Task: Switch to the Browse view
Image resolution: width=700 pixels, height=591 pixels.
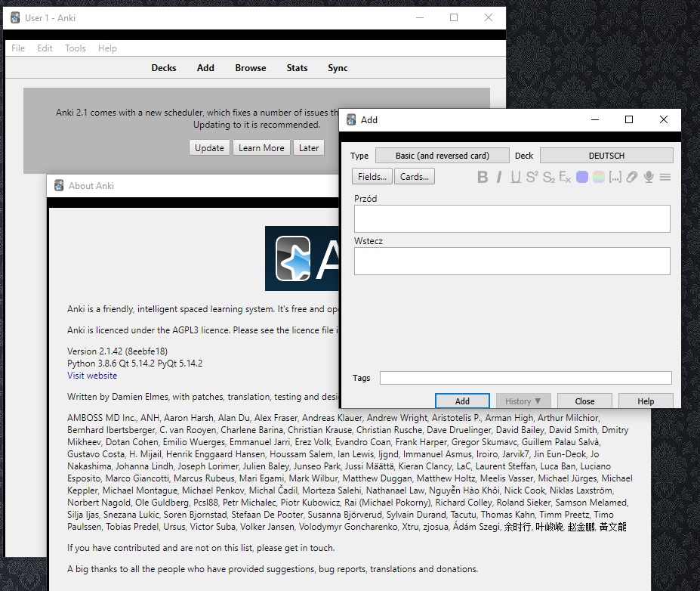Action: pyautogui.click(x=250, y=67)
